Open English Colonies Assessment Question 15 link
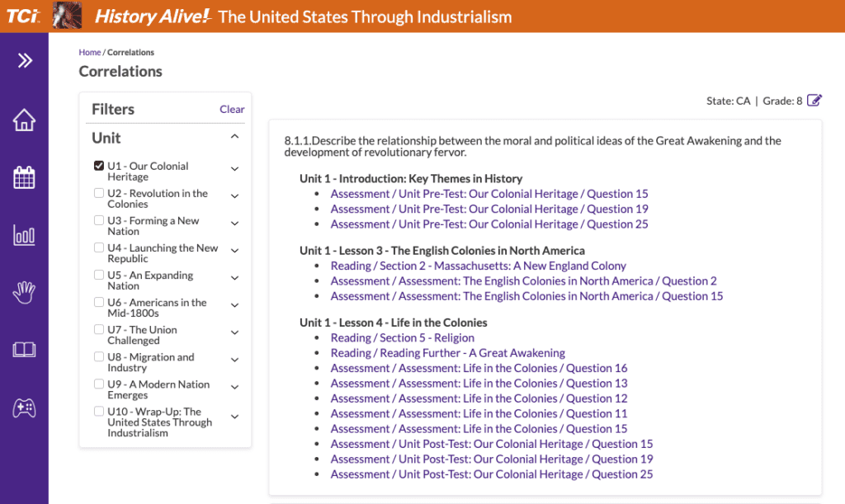This screenshot has width=845, height=504. pyautogui.click(x=526, y=296)
